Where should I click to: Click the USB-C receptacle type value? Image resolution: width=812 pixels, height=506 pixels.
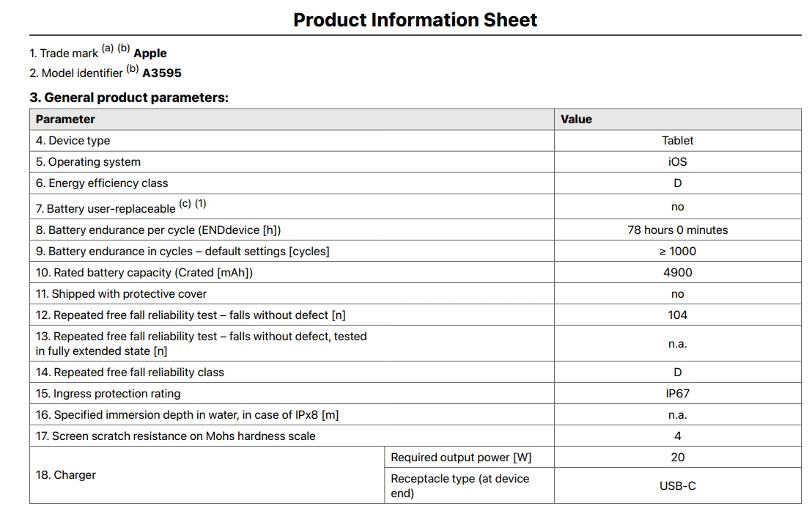[677, 485]
